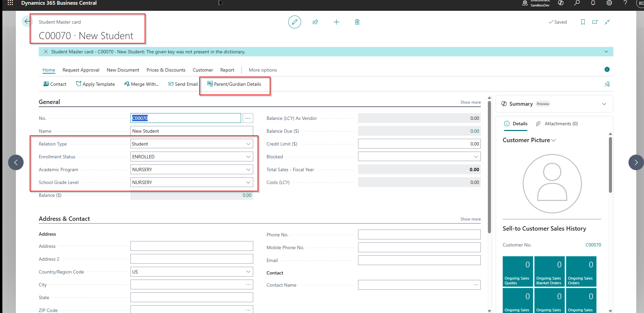Click the share icon in header
This screenshot has height=313, width=644.
point(315,22)
